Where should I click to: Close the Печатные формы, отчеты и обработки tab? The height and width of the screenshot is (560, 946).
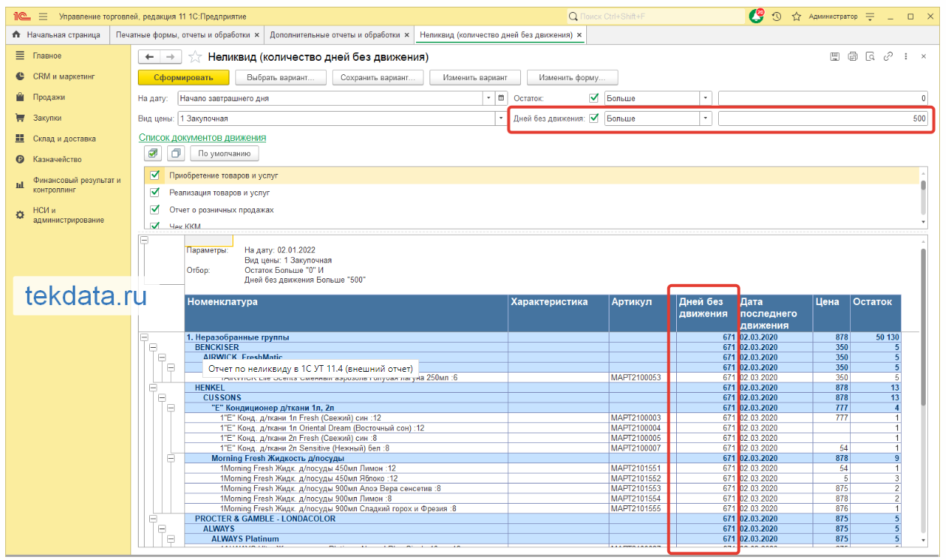(257, 35)
